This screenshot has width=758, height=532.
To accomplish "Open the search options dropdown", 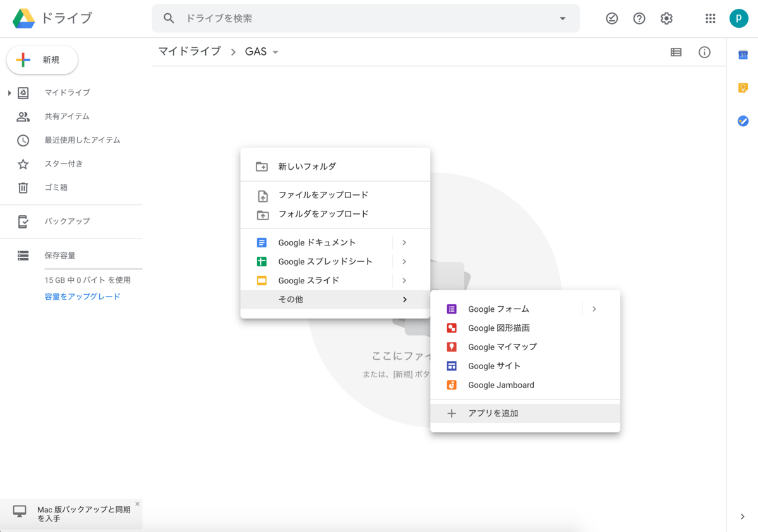I will (x=562, y=18).
